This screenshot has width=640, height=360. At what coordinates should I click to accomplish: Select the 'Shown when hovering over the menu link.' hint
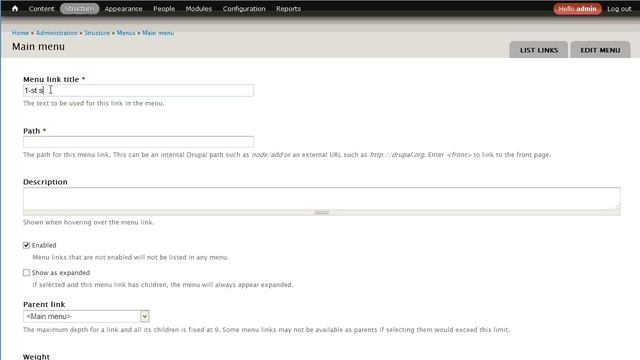(x=89, y=222)
